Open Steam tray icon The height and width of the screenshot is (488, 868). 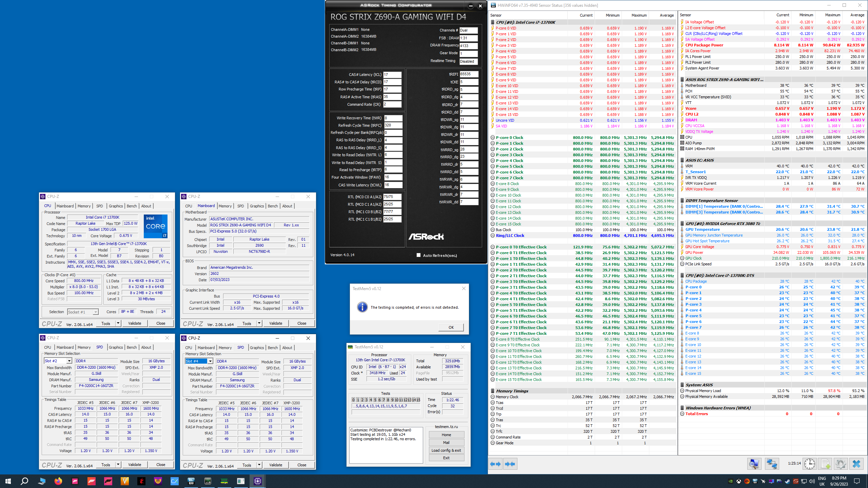[x=787, y=481]
